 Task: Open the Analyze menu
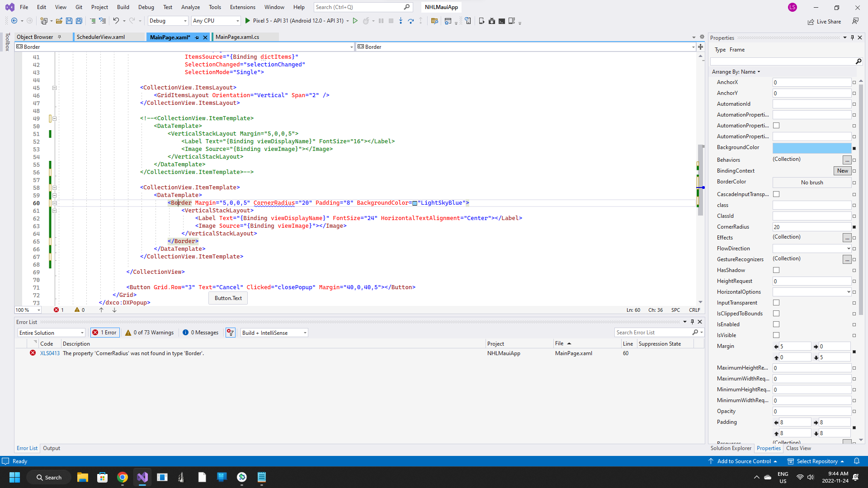click(190, 7)
